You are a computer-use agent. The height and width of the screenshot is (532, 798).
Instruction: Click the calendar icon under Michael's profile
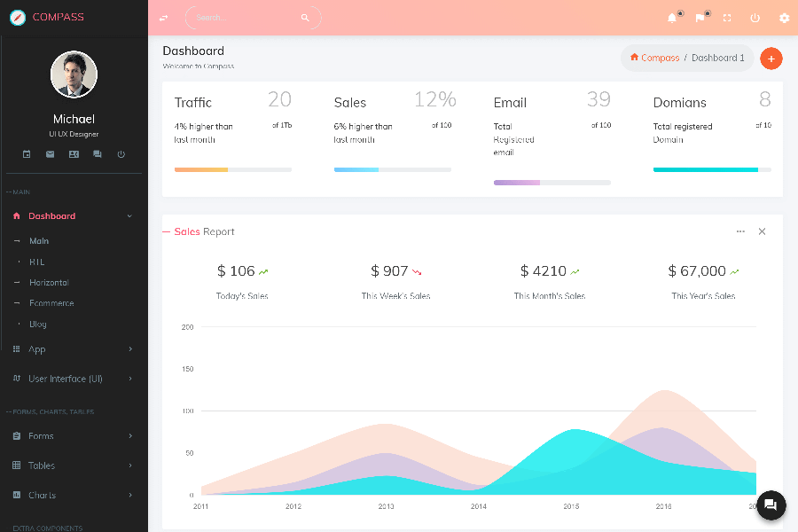pos(27,154)
